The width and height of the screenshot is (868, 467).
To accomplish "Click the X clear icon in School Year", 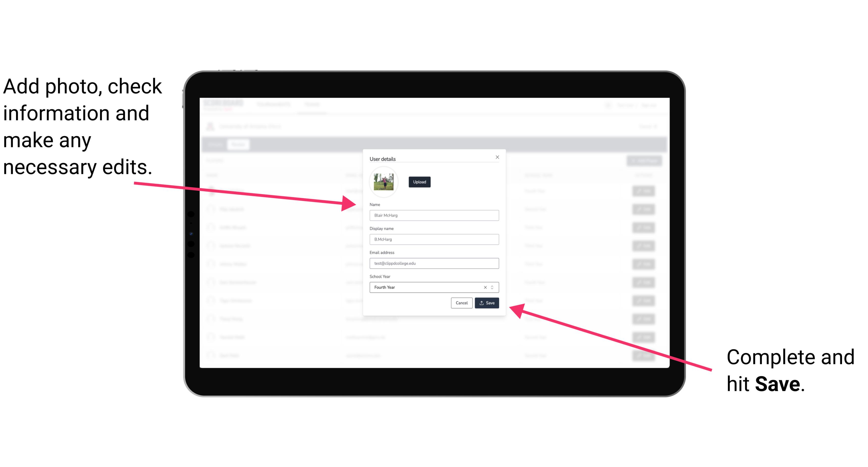I will 483,287.
